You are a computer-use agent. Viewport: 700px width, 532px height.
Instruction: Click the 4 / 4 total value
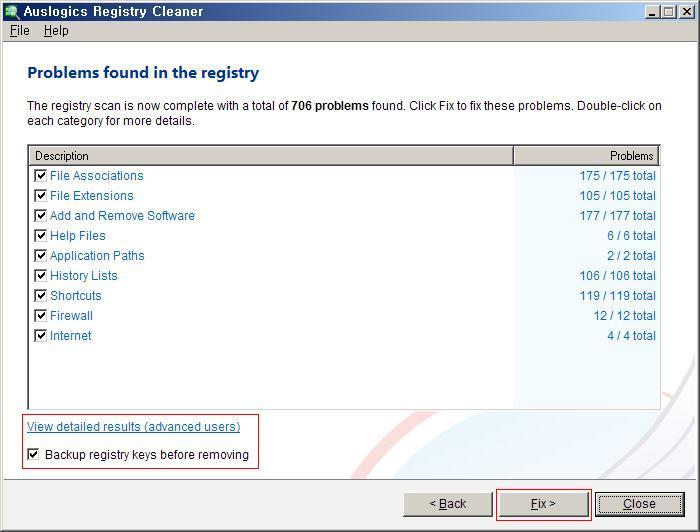click(631, 336)
